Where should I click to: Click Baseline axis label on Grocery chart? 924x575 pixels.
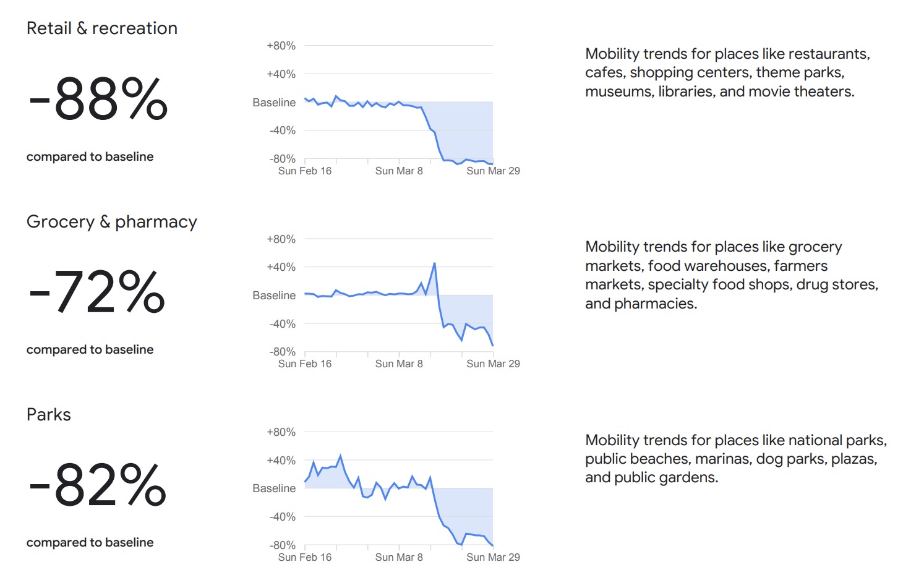point(274,296)
